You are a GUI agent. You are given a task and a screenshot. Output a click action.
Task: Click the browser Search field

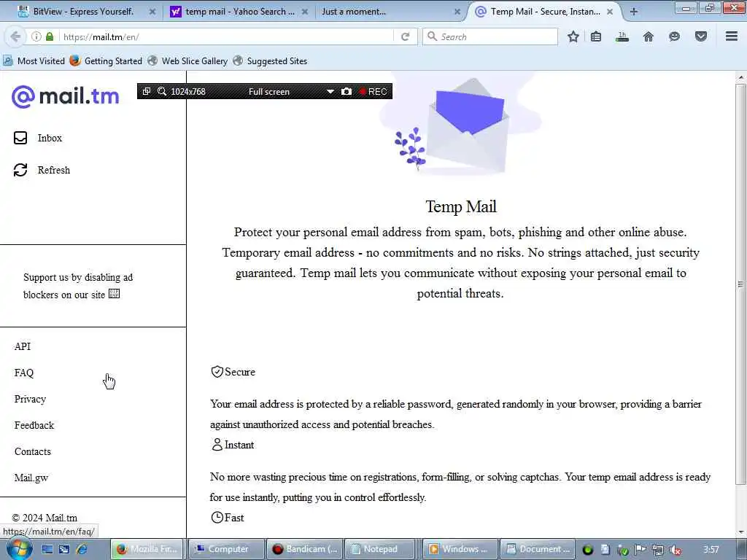click(x=489, y=36)
